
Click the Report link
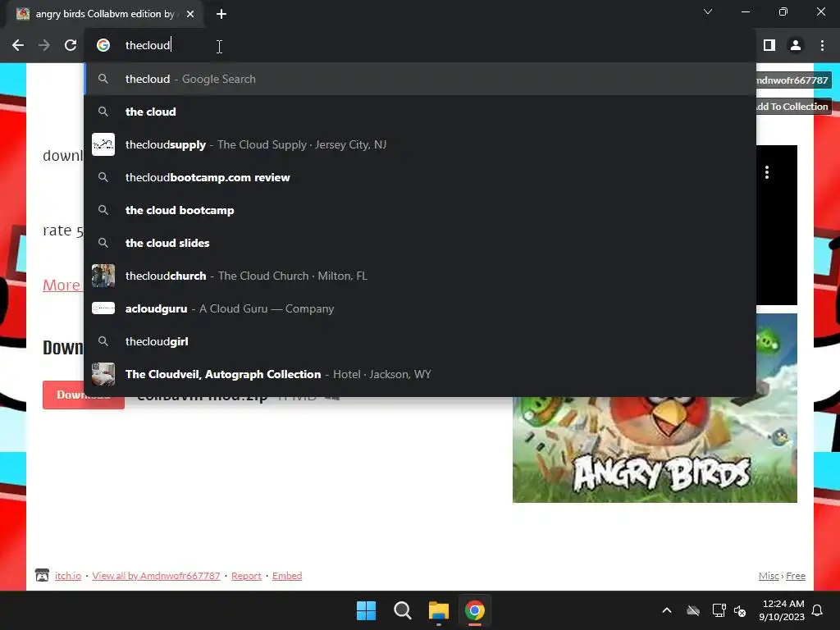coord(246,576)
